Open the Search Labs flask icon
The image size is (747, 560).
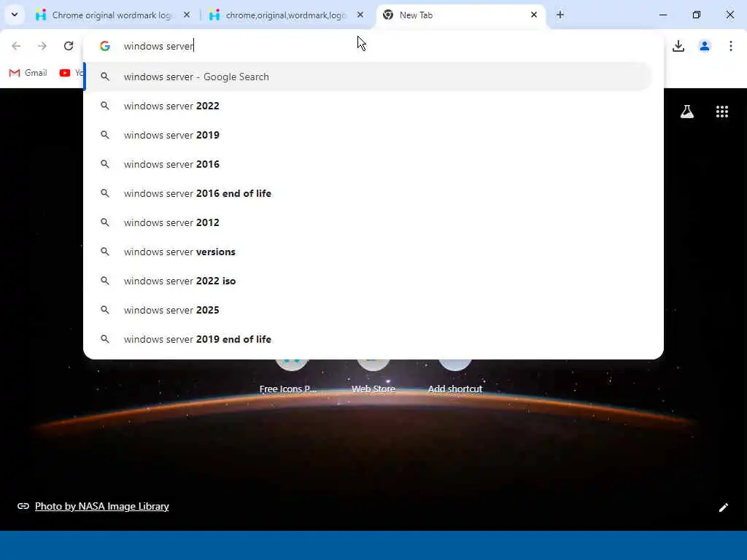pyautogui.click(x=687, y=112)
